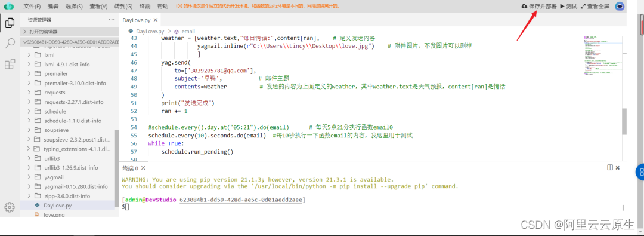Viewport: 644px width, 236px height.
Task: Click the '3039205781@qq.com' string in code
Action: pos(219,71)
